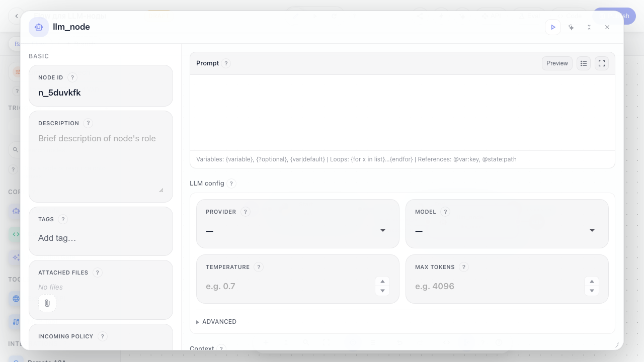Open the Provider dropdown
Image resolution: width=644 pixels, height=362 pixels.
pyautogui.click(x=297, y=230)
